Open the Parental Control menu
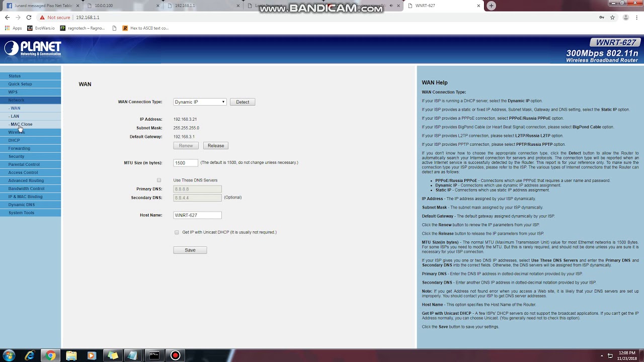The width and height of the screenshot is (644, 362). coord(30,164)
